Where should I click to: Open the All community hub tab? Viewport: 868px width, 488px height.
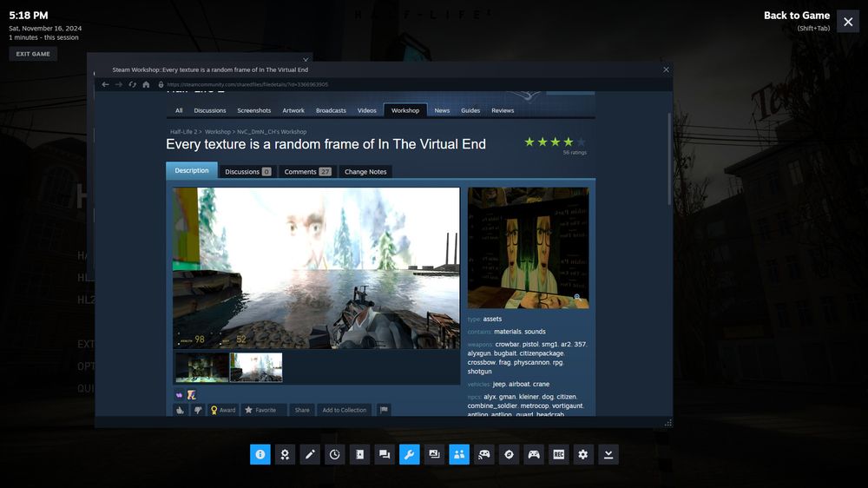point(179,110)
